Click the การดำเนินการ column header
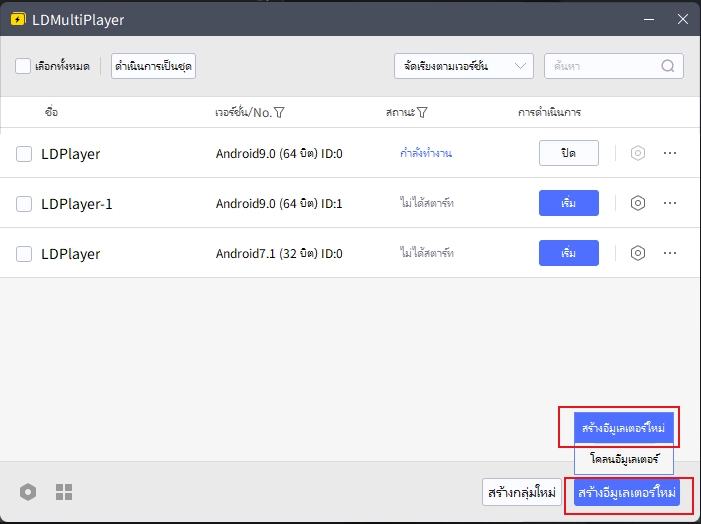The height and width of the screenshot is (524, 701). (549, 112)
